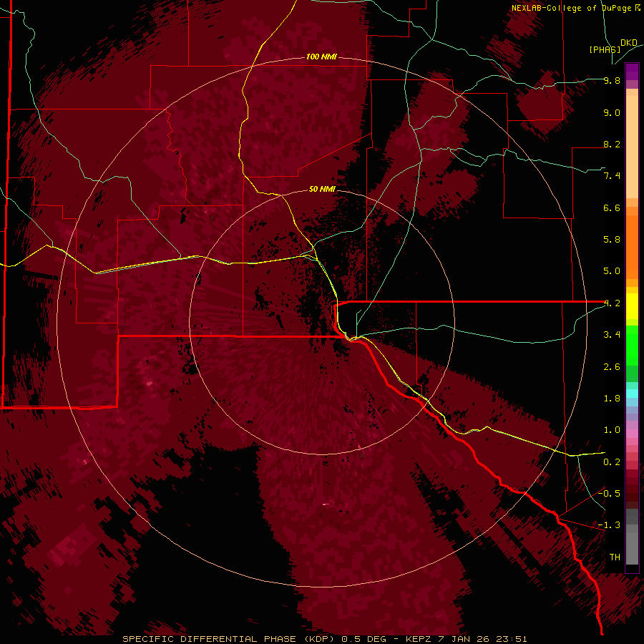This screenshot has height=644, width=644.
Task: Click the 4.2 legend value
Action: (x=612, y=303)
